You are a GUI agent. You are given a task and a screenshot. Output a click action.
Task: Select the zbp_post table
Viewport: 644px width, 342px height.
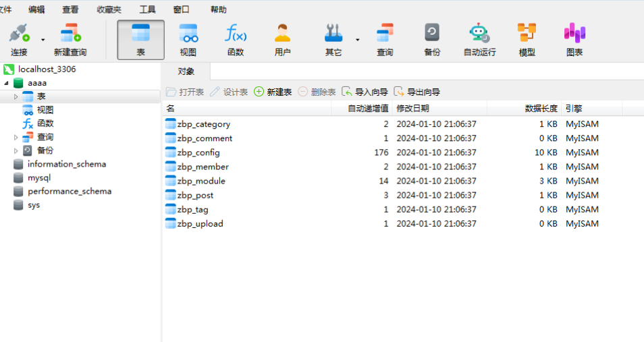pyautogui.click(x=195, y=196)
